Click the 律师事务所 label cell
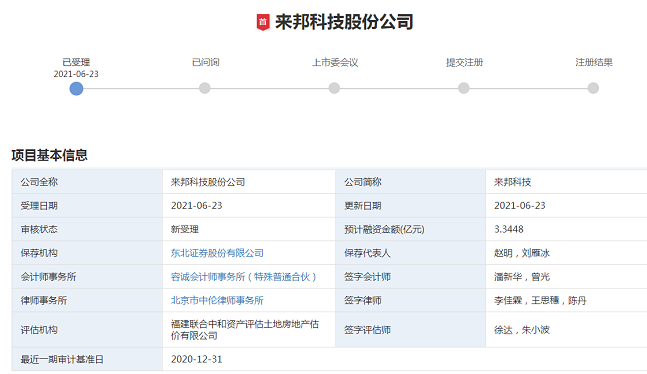Screen dimensions: 647x374 point(87,300)
